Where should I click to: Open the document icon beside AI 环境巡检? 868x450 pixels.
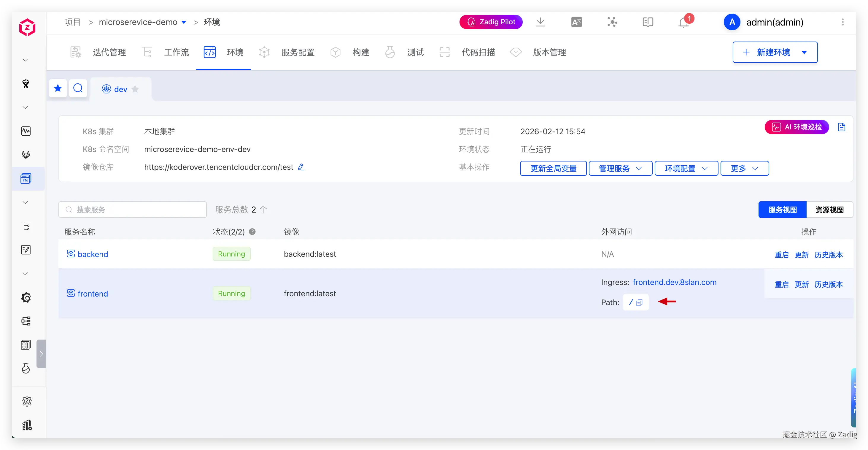click(841, 127)
